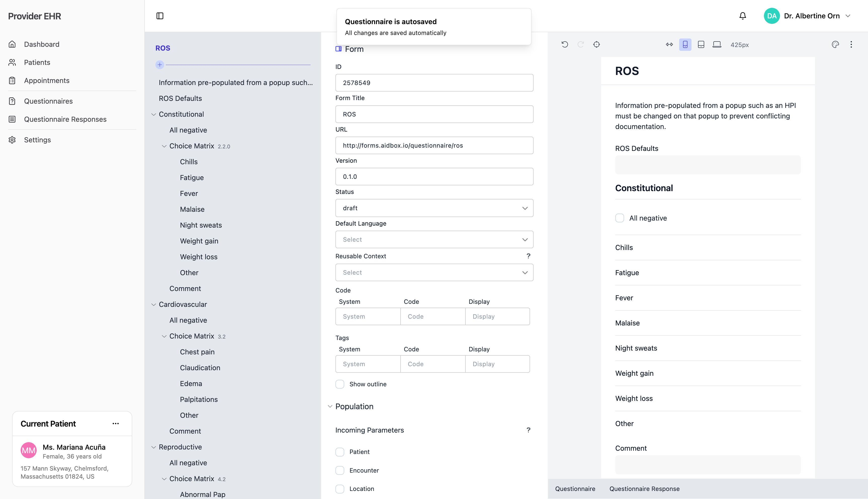Open Questionnaires in sidebar
This screenshot has width=868, height=499.
click(48, 101)
